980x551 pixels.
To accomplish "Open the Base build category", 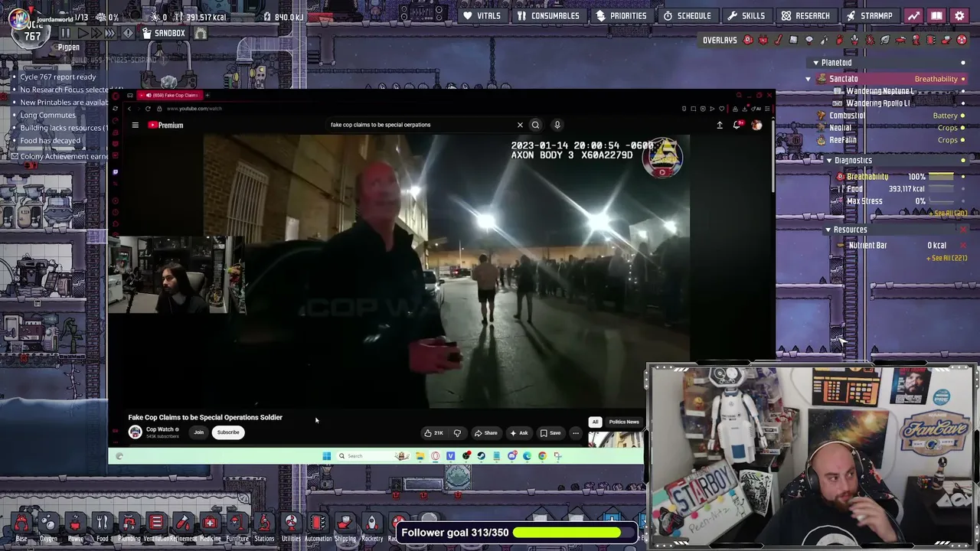I will click(x=21, y=526).
